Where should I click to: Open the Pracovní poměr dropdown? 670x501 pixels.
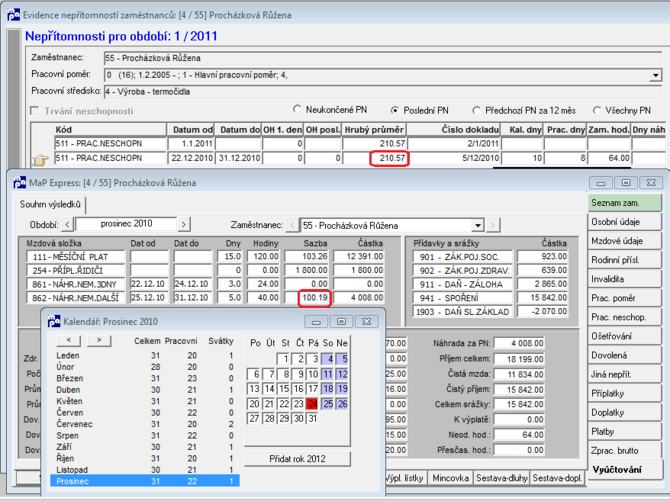pos(655,76)
